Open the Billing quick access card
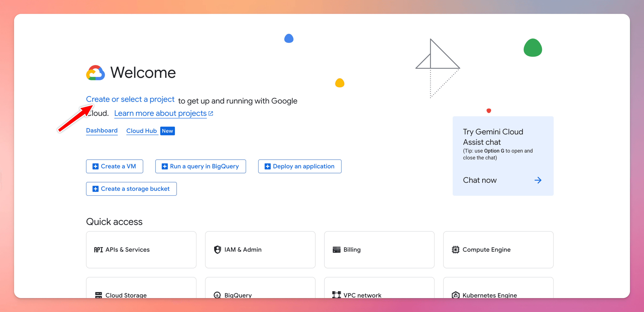The image size is (644, 312). coord(379,250)
